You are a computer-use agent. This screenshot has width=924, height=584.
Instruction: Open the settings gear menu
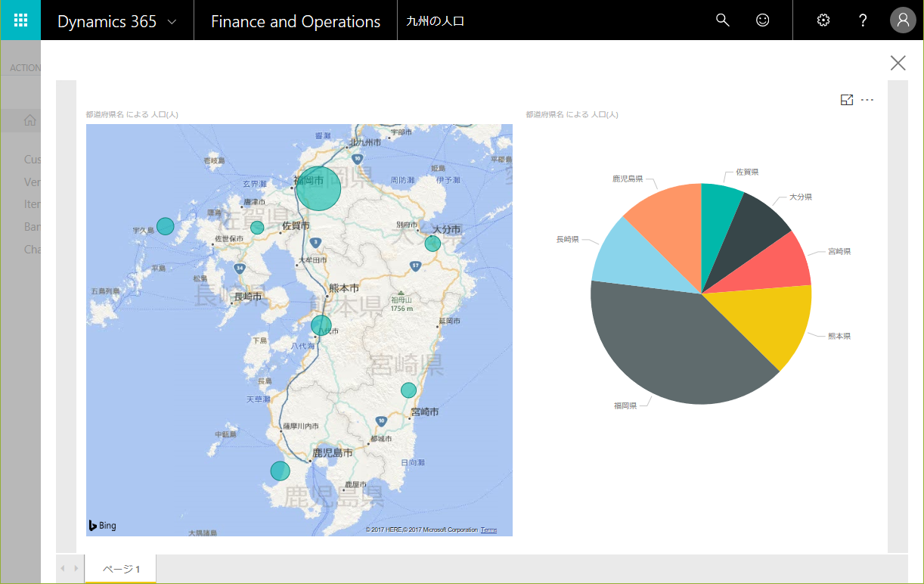823,20
